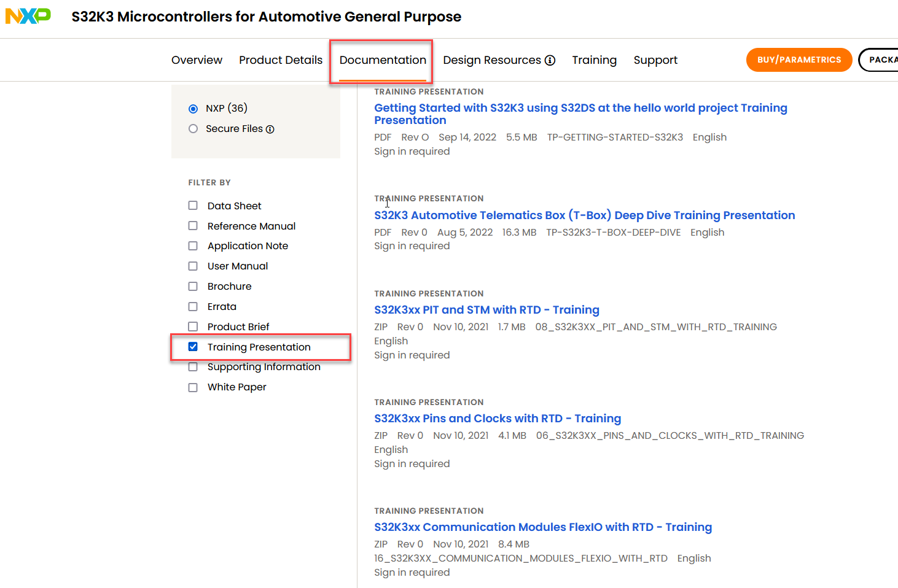Switch to the Overview tab
The height and width of the screenshot is (588, 898).
[197, 60]
